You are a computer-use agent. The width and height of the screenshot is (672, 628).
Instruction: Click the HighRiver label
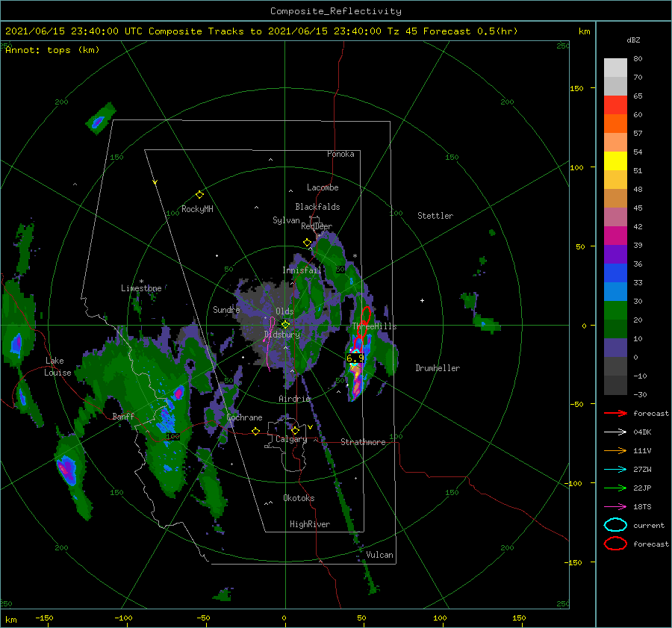pyautogui.click(x=310, y=524)
